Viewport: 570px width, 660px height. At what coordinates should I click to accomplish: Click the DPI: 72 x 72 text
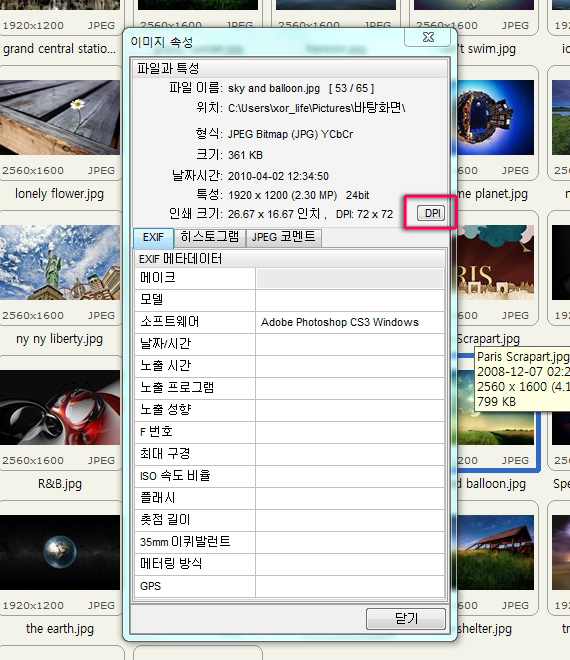[364, 214]
